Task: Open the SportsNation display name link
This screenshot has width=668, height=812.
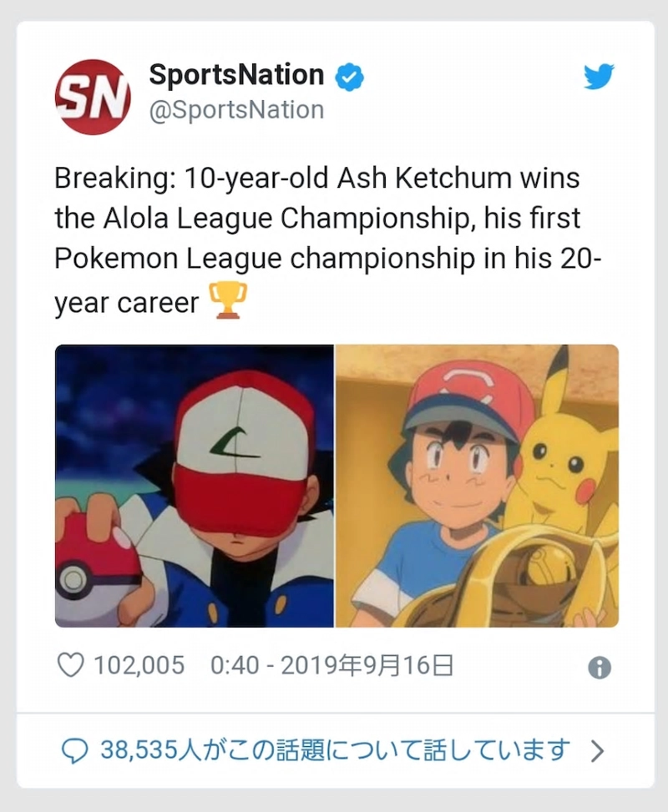Action: [236, 74]
